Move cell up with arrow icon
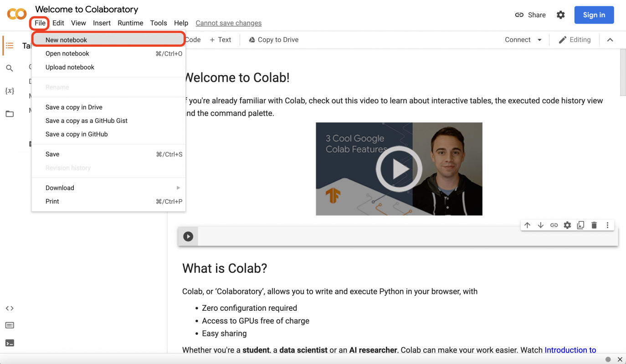 (527, 225)
